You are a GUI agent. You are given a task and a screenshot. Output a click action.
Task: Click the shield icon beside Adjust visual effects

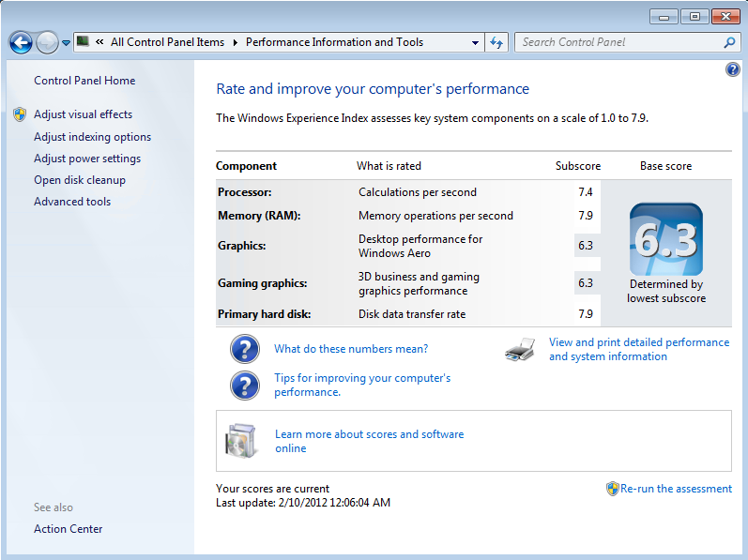click(20, 114)
